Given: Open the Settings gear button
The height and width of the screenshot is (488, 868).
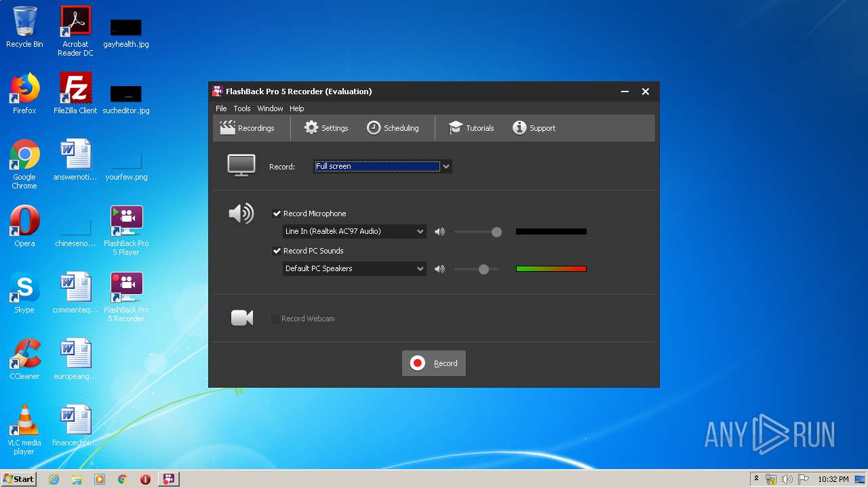Looking at the screenshot, I should point(326,128).
